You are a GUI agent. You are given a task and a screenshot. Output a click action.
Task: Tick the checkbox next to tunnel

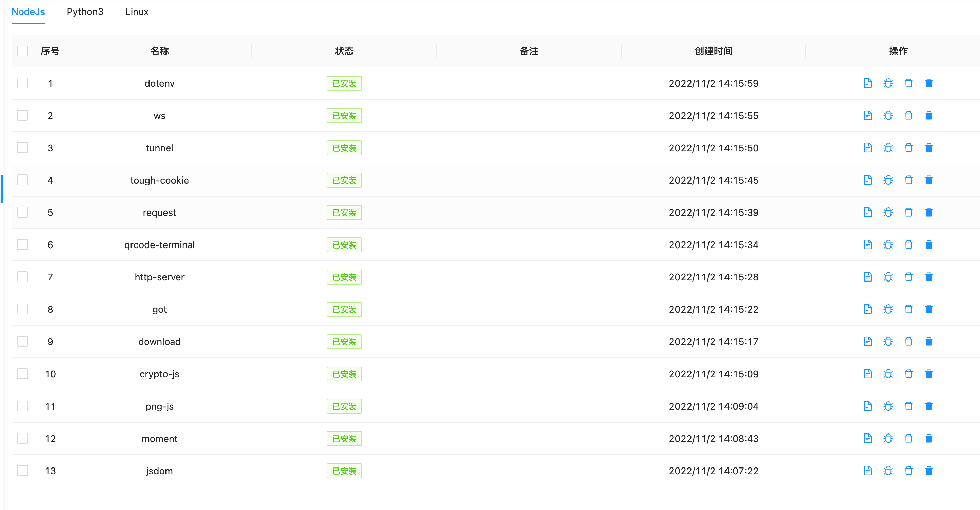tap(22, 148)
